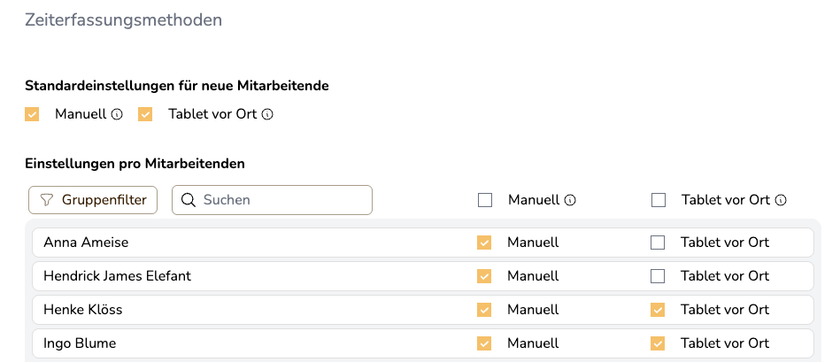Click info icon beside default Tablet vor Ort

[x=268, y=115]
